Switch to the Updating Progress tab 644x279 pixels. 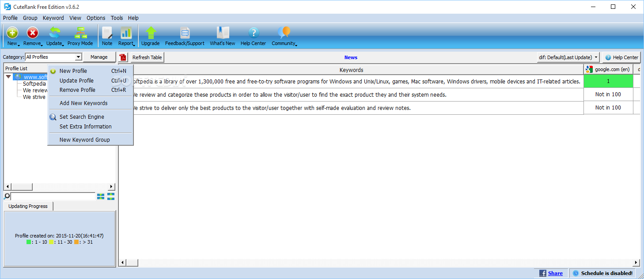[x=28, y=206]
